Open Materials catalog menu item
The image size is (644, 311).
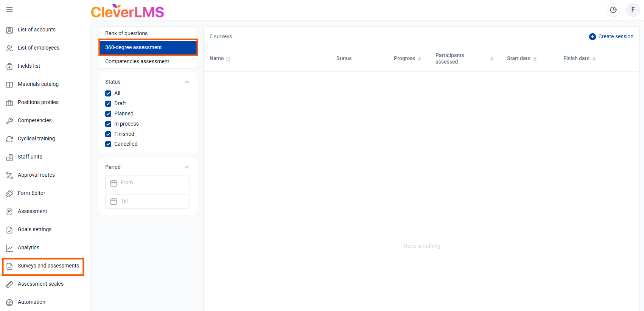pyautogui.click(x=38, y=84)
